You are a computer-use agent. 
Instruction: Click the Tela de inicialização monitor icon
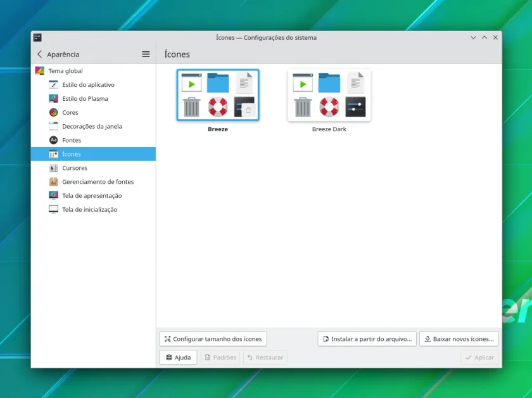(x=54, y=210)
